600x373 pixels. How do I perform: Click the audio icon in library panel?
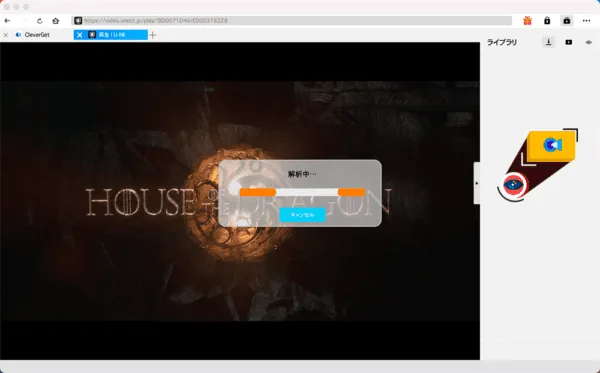point(589,42)
